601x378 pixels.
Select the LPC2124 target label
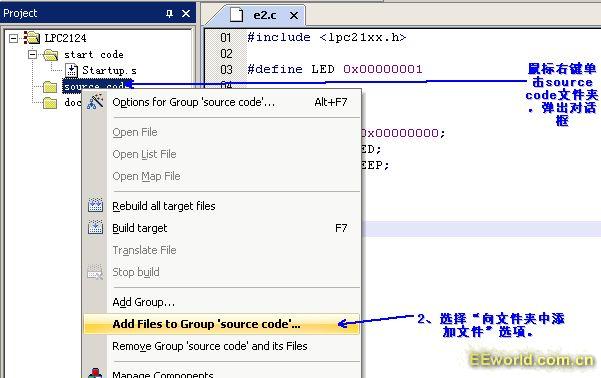click(x=65, y=38)
